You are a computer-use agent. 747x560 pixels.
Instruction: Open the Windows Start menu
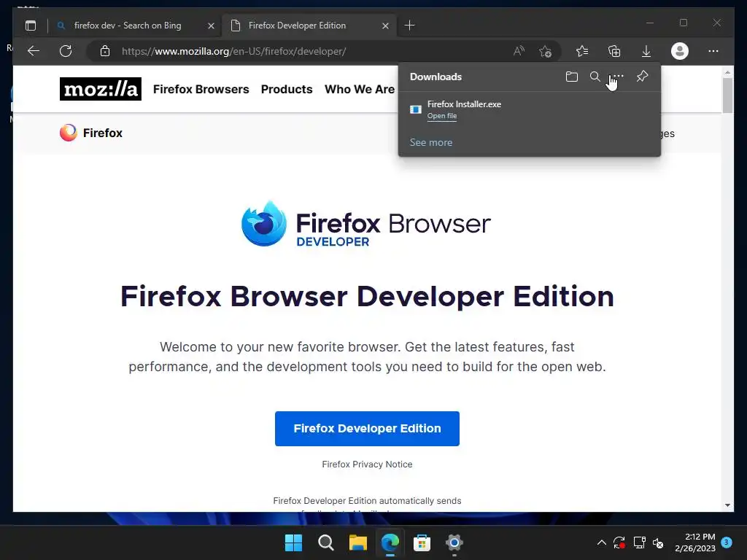click(x=293, y=542)
